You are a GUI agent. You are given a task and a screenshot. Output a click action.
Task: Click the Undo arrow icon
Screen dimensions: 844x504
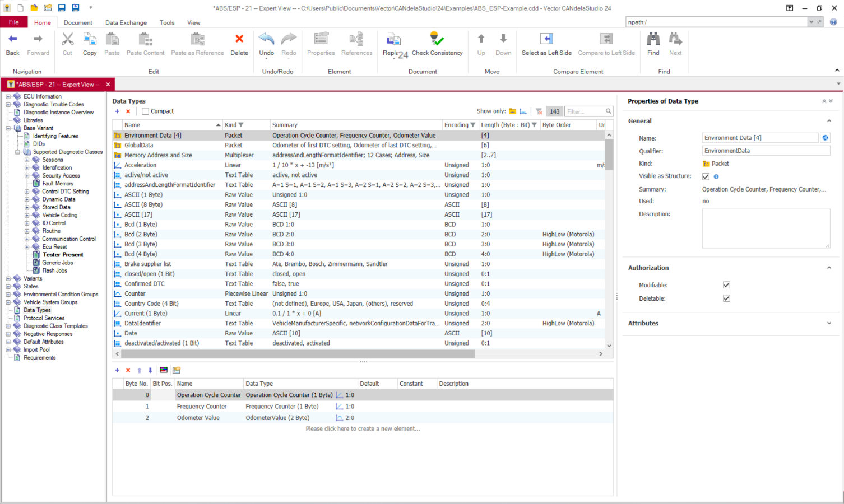coord(266,39)
